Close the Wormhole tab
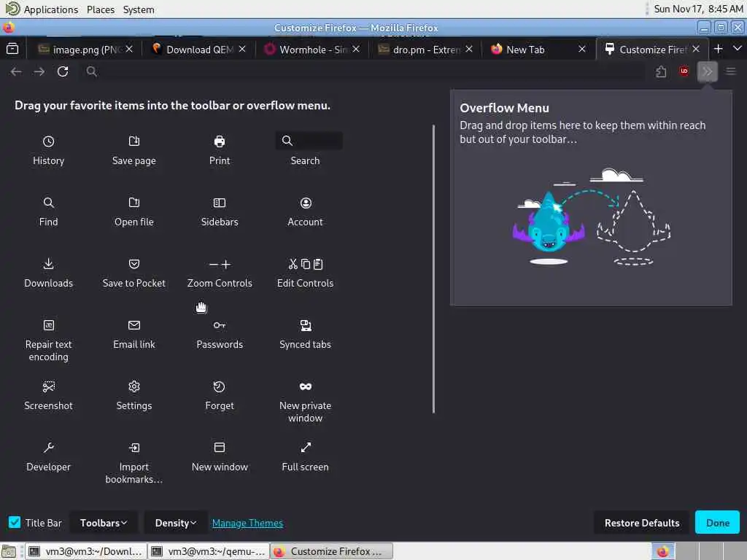Viewport: 747px width, 560px height. pyautogui.click(x=356, y=49)
